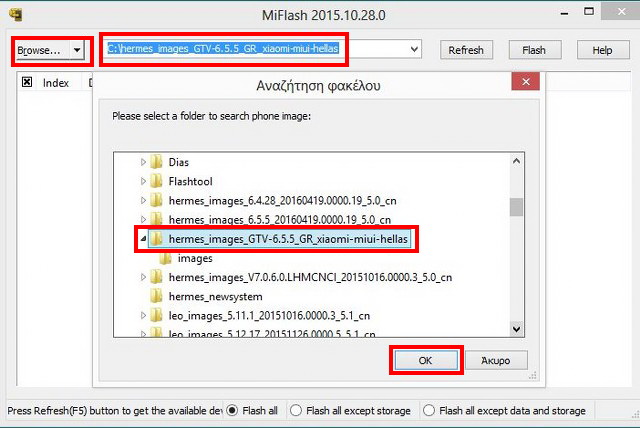640x428 pixels.
Task: Select hermes_images_6.5.5_20160419.0000.19_5.0_cn
Action: pyautogui.click(x=280, y=220)
